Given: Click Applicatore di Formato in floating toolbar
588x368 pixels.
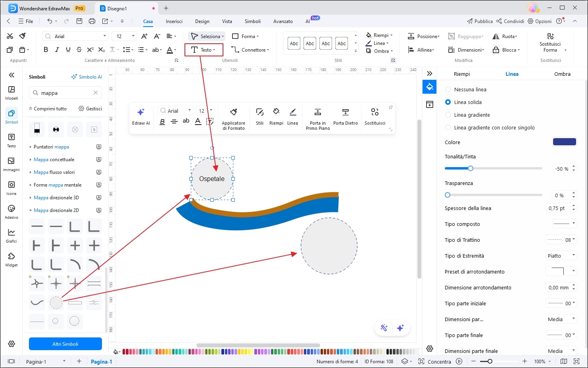Looking at the screenshot, I should coord(233,119).
